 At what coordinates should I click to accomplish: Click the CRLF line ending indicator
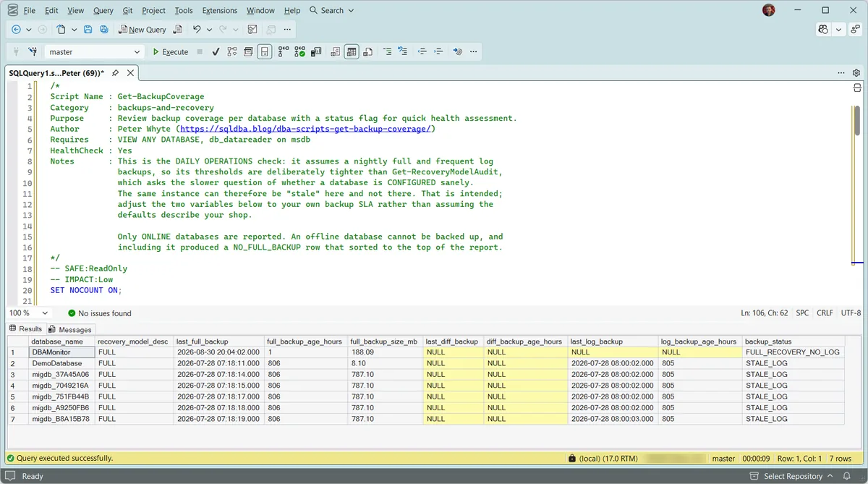[825, 313]
